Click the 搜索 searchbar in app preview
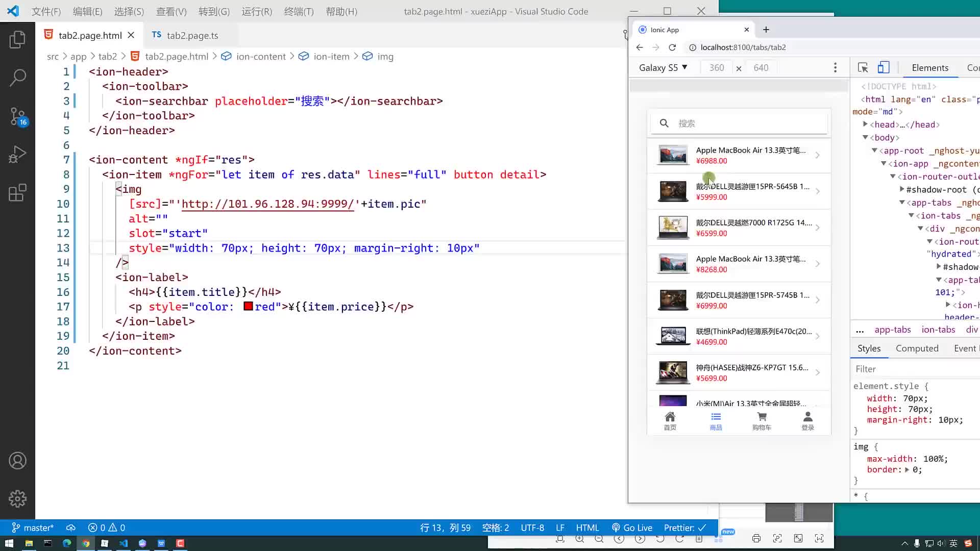The height and width of the screenshot is (551, 980). (x=739, y=123)
